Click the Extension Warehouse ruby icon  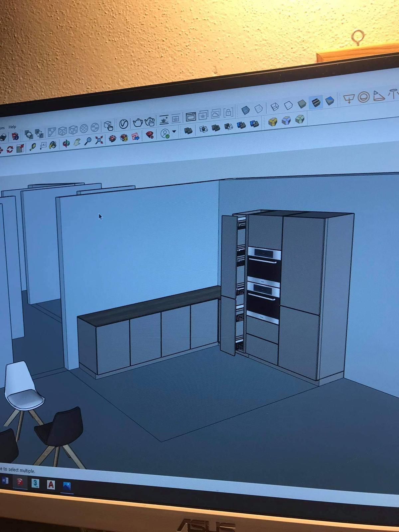tap(150, 135)
